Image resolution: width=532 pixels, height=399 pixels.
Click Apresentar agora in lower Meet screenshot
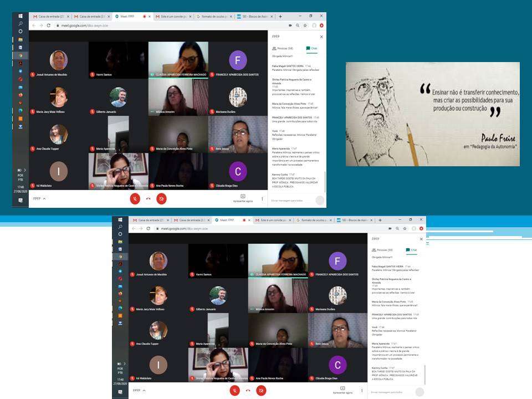click(x=342, y=390)
